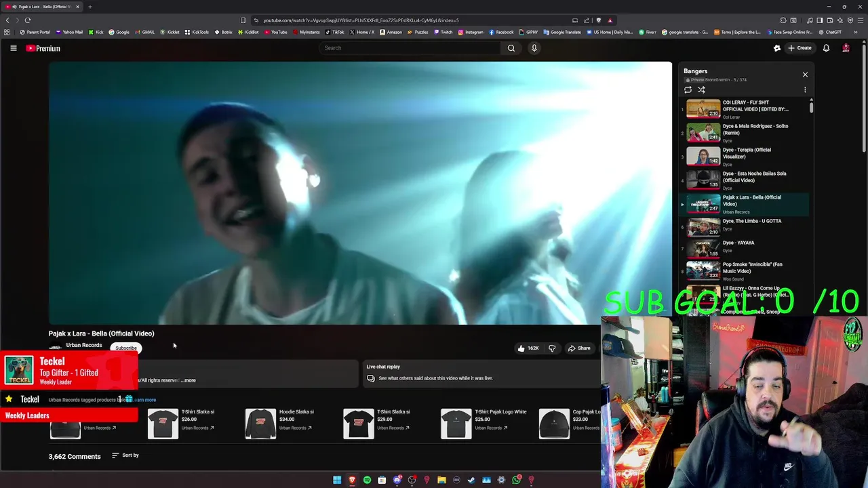Screen dimensions: 868x488
Task: Like the video with thumbs-up
Action: (528, 348)
